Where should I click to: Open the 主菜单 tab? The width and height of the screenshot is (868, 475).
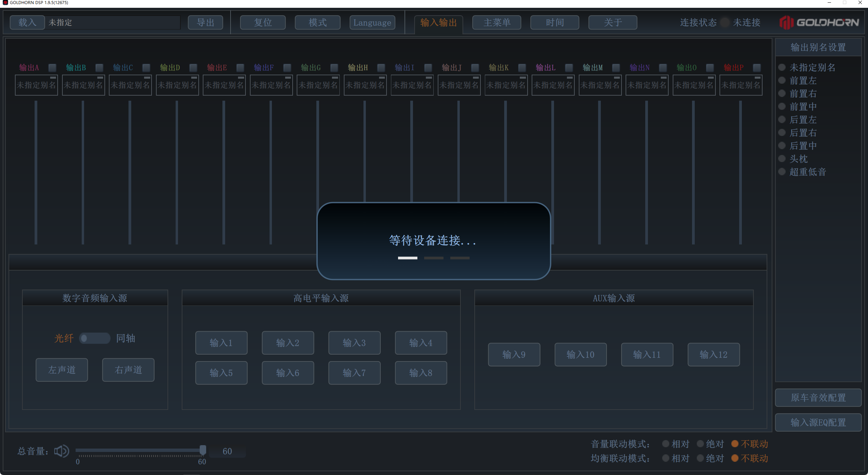497,23
